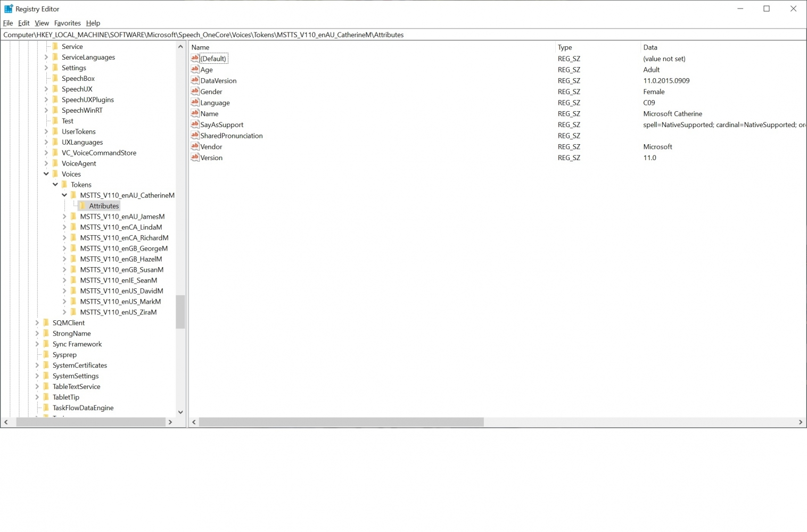The height and width of the screenshot is (532, 807).
Task: Open the Edit menu
Action: click(24, 23)
